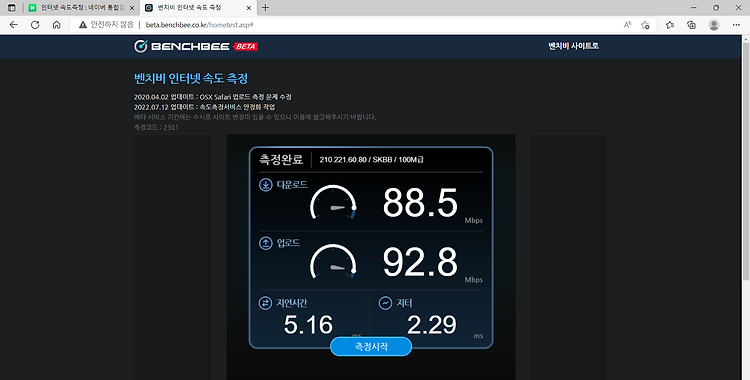
Task: Reload the current page
Action: pos(35,25)
